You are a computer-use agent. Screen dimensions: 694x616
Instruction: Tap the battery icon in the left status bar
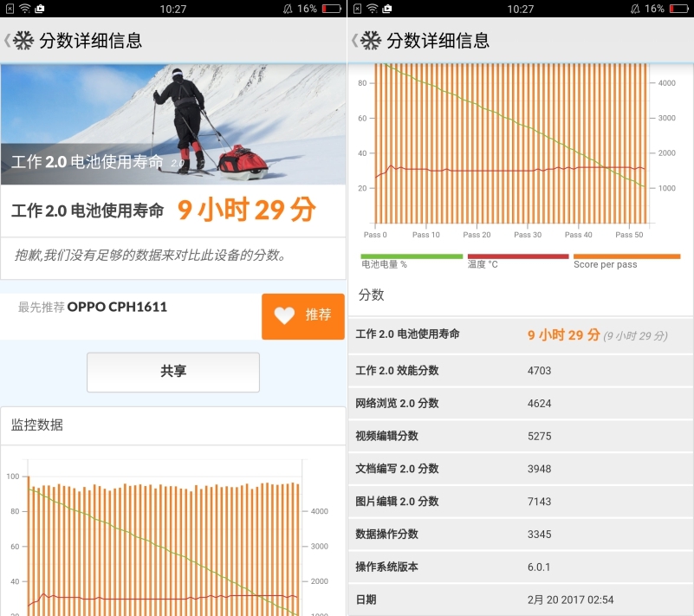(x=332, y=9)
